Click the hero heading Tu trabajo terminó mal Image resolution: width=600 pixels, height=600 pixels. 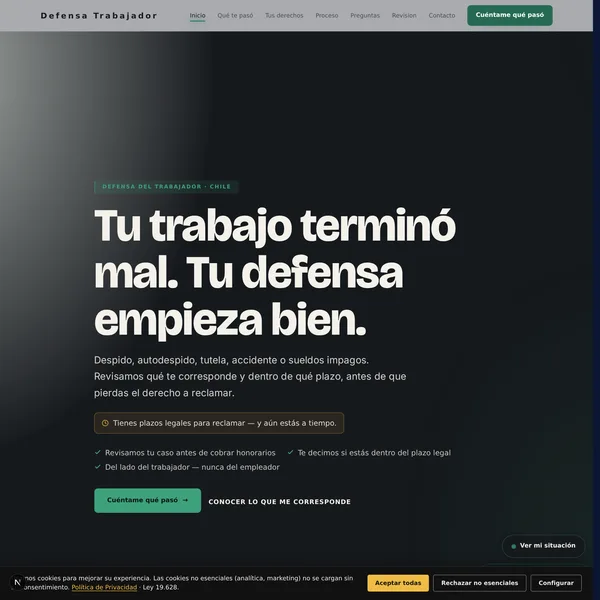coord(275,273)
